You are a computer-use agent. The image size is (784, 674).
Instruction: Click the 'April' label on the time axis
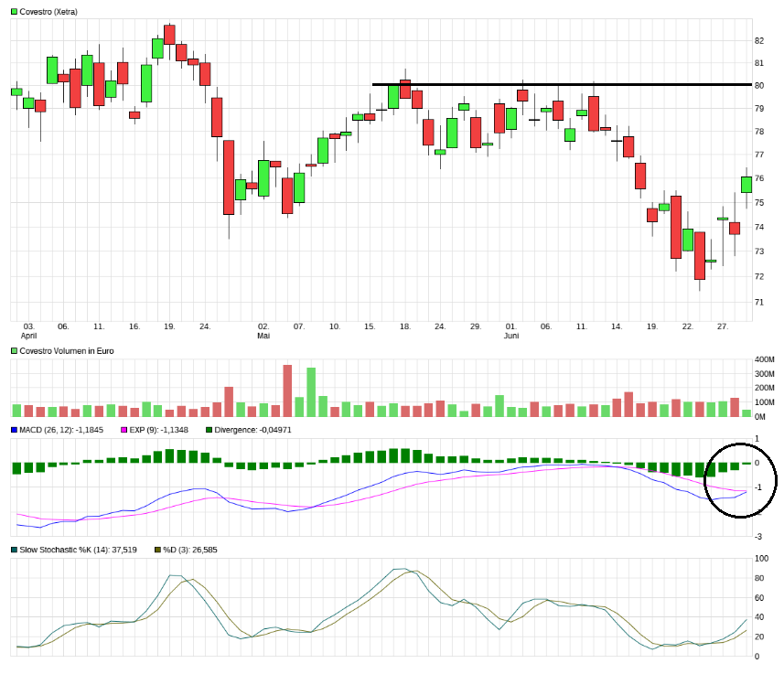28,336
